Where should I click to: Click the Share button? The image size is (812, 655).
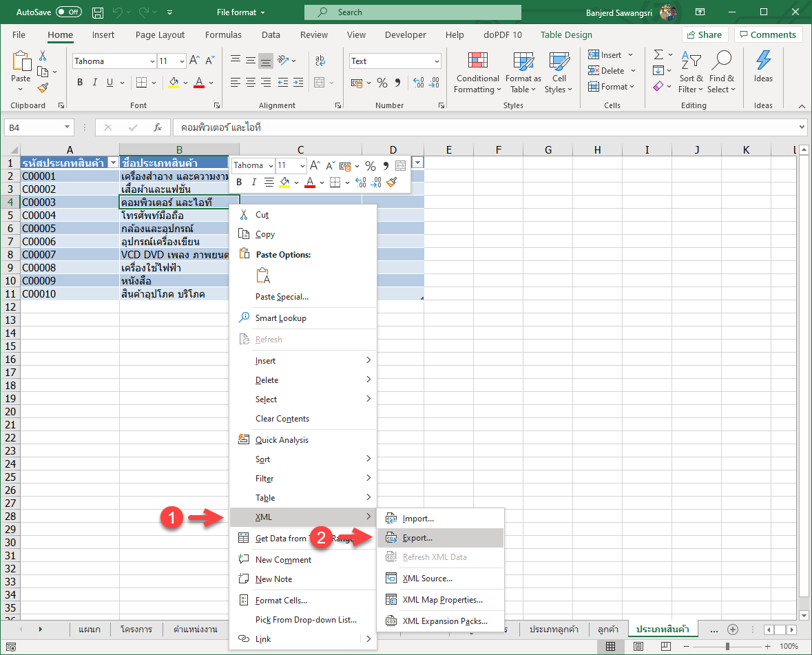[x=705, y=34]
